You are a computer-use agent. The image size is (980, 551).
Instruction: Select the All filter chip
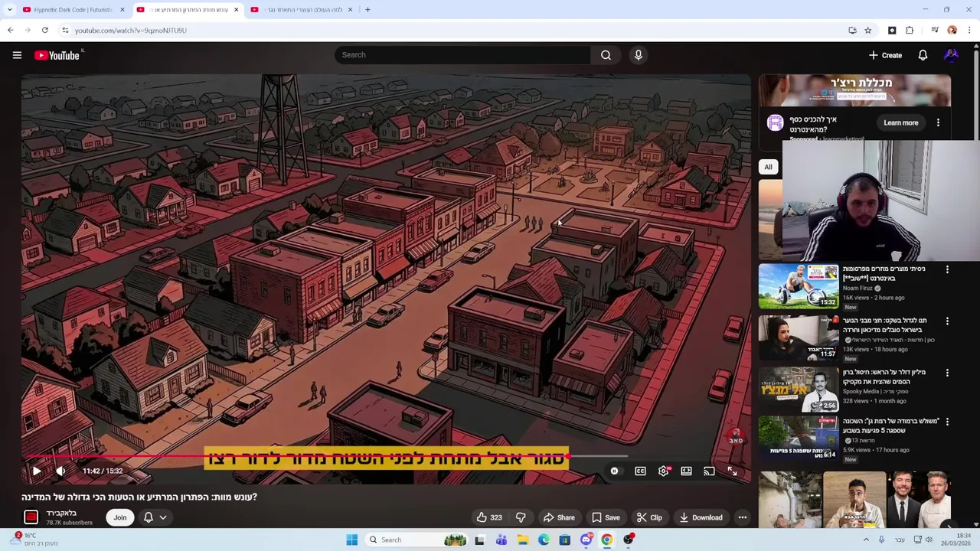[x=768, y=167]
